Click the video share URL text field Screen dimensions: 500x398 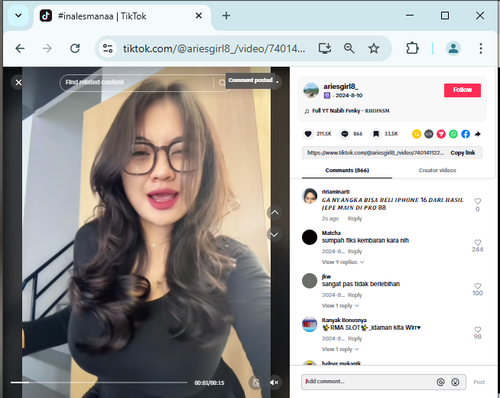tap(375, 153)
